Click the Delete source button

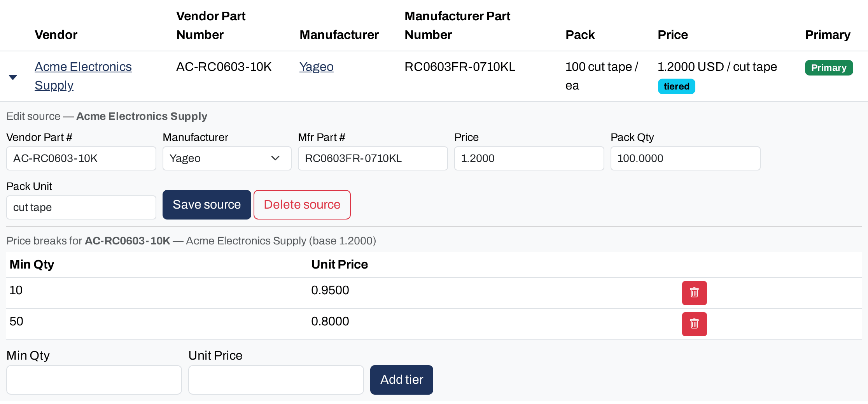pyautogui.click(x=302, y=205)
